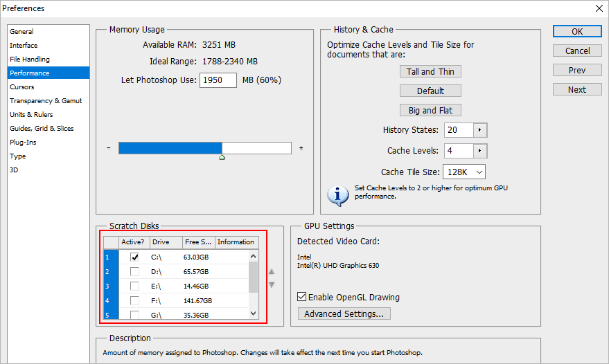Viewport: 609px width, 364px height.
Task: Enable F:\ as scratch disk
Action: tap(135, 300)
